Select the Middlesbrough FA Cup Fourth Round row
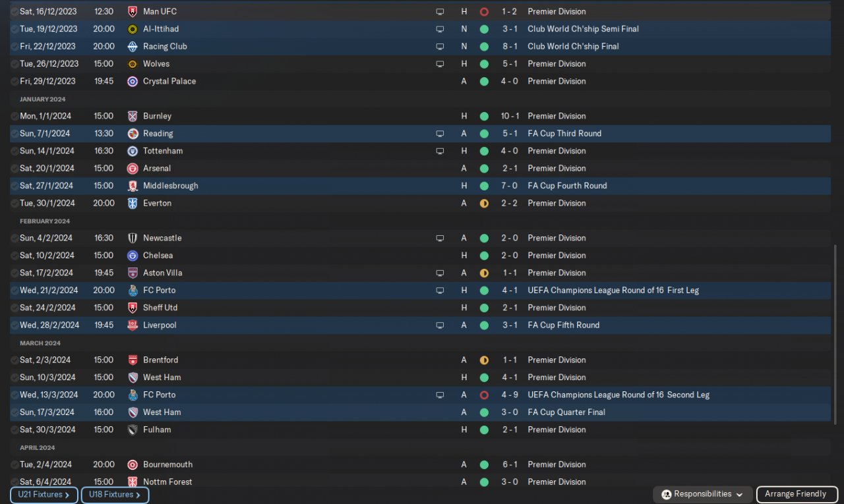844x504 pixels. point(420,186)
